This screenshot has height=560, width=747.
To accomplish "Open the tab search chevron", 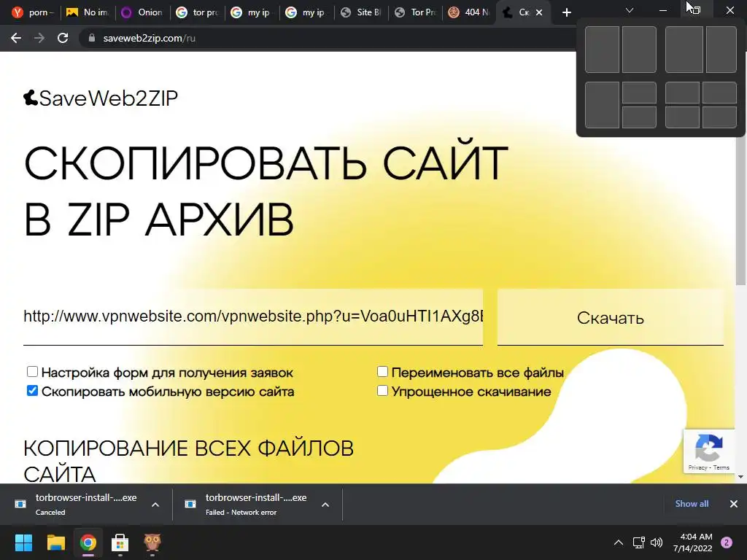I will click(x=630, y=10).
